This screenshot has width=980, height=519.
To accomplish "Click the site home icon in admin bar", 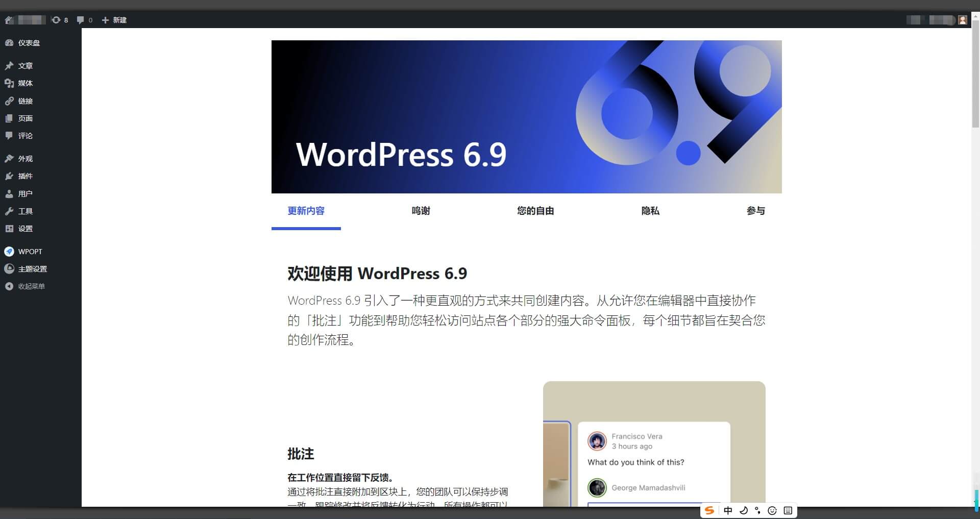I will 9,20.
